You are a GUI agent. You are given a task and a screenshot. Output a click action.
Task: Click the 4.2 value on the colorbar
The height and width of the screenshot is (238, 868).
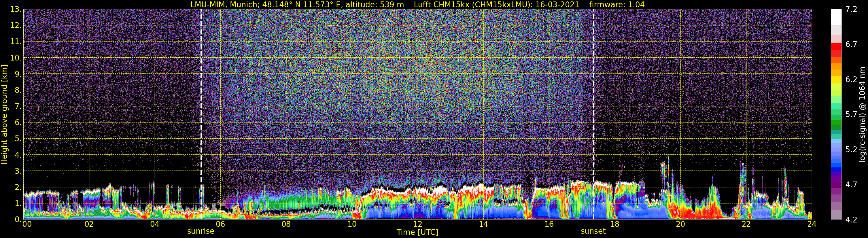pyautogui.click(x=851, y=220)
